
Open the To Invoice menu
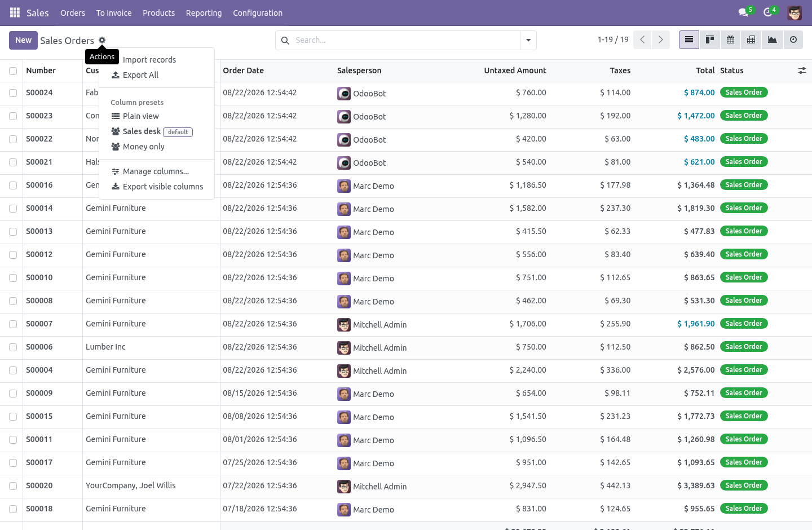point(114,12)
